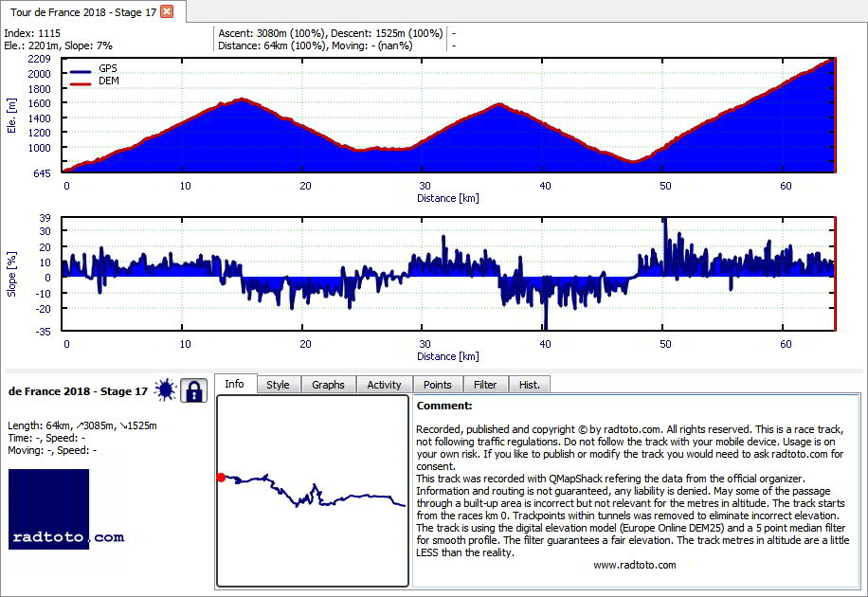Screen dimensions: 868x597
Task: Click the www.radtoto.com link in the comment
Action: 634,565
